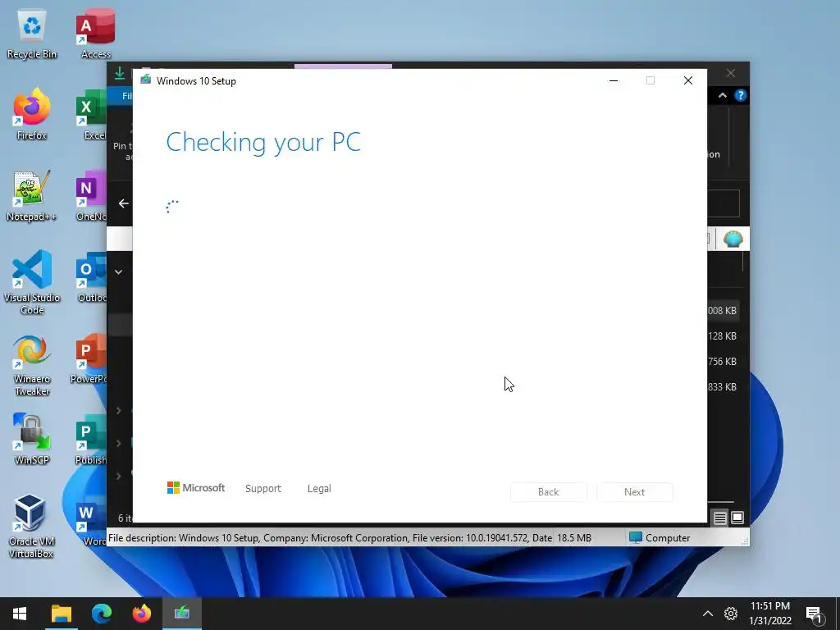Click the Classic Shell seashell toolbar icon

pos(733,239)
